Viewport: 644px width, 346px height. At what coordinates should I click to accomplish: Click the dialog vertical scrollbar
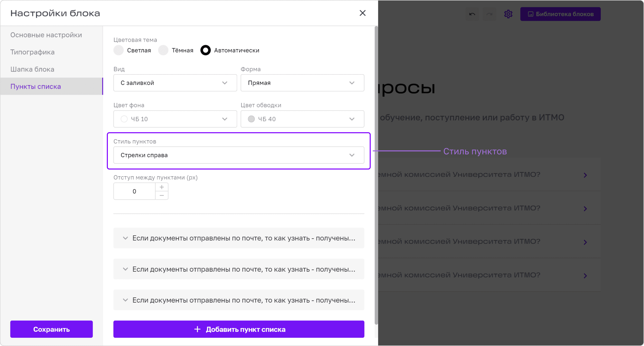tap(376, 175)
